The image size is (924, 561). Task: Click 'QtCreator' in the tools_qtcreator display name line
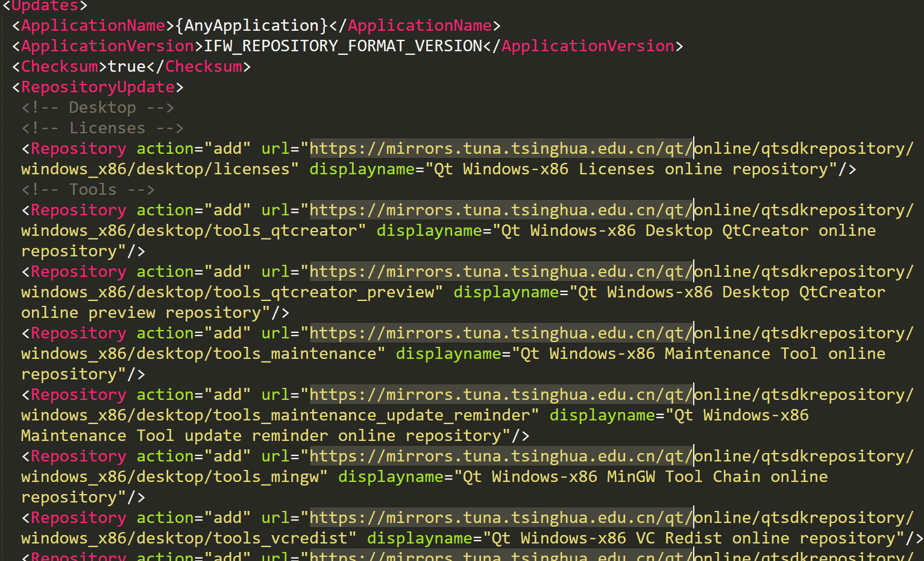765,230
